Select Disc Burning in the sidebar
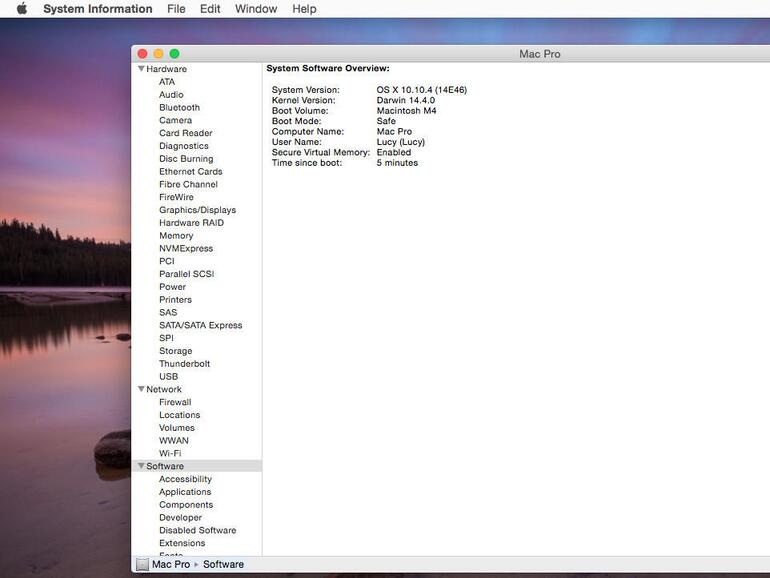The image size is (770, 578). 186,159
